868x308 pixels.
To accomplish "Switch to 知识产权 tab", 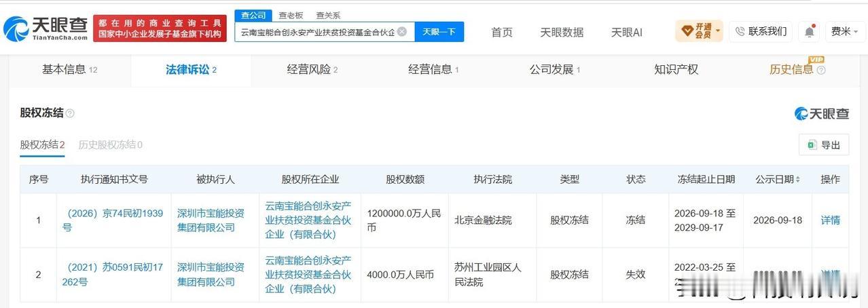I will point(676,69).
